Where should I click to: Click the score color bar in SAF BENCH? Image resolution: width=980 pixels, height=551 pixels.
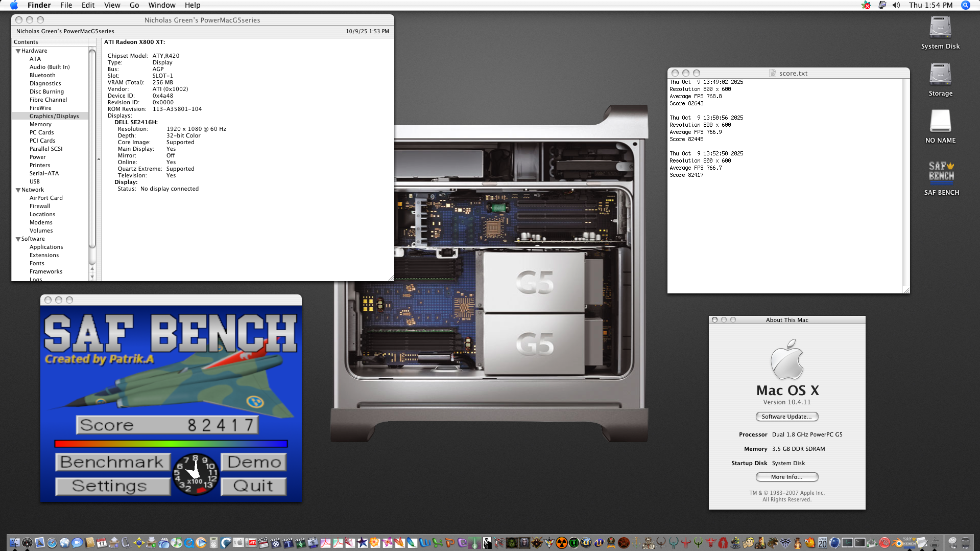(x=171, y=444)
